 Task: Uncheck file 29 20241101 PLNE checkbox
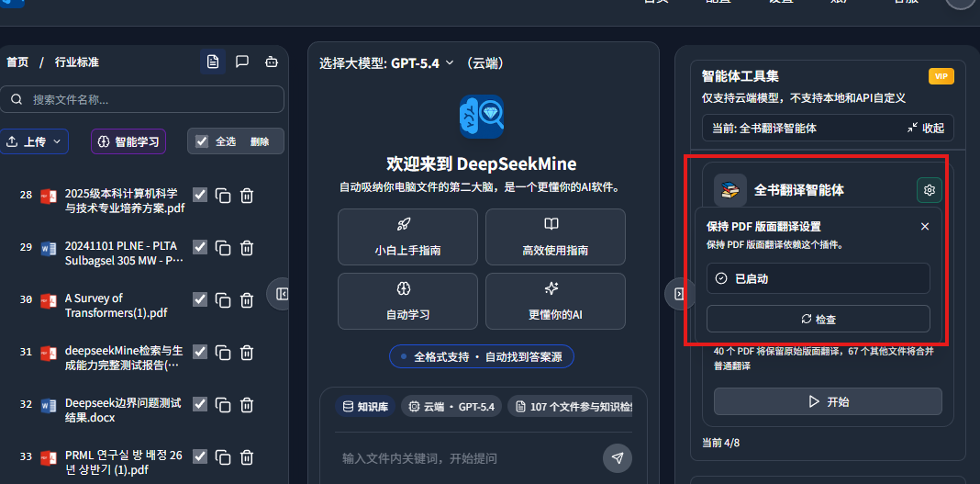pyautogui.click(x=199, y=247)
